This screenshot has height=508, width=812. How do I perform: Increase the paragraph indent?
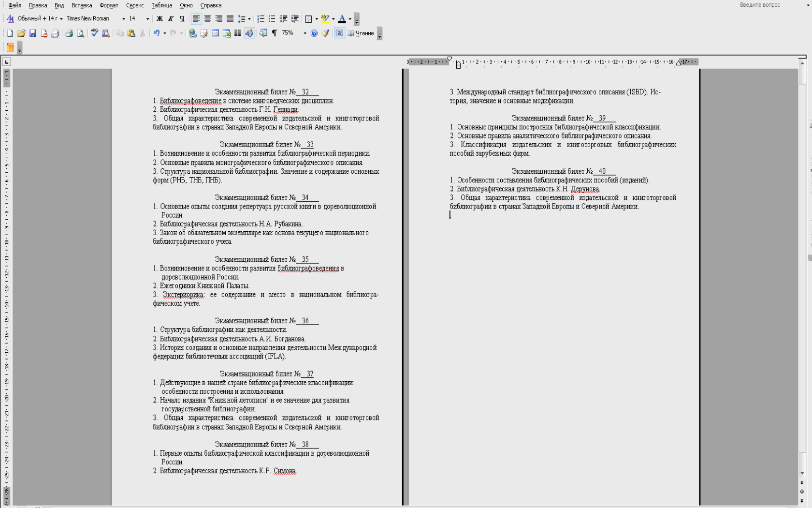click(295, 19)
